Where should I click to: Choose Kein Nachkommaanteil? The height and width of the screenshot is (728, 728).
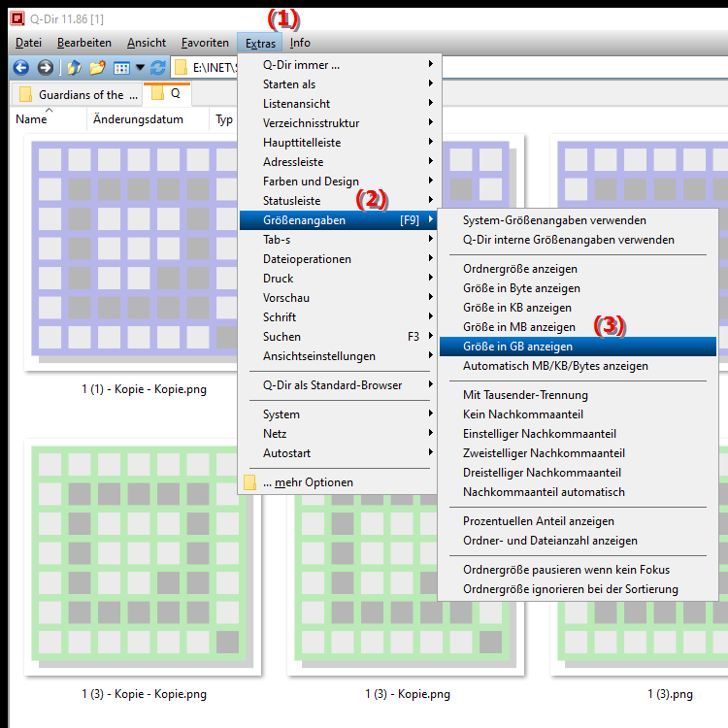tap(578, 414)
